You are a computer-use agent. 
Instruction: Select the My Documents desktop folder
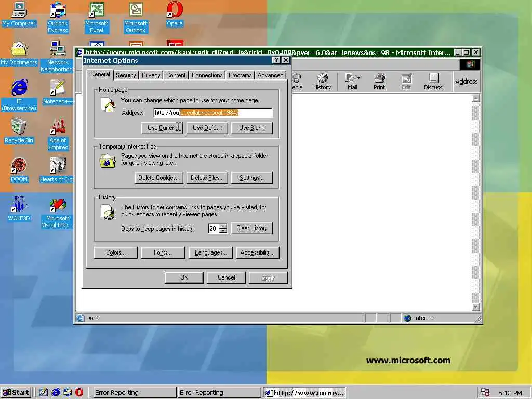coord(19,54)
